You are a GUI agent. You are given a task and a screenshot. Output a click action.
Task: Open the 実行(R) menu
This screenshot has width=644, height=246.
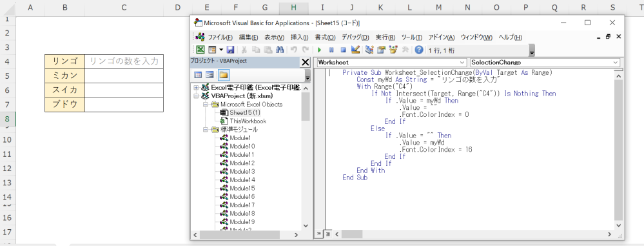click(x=385, y=37)
